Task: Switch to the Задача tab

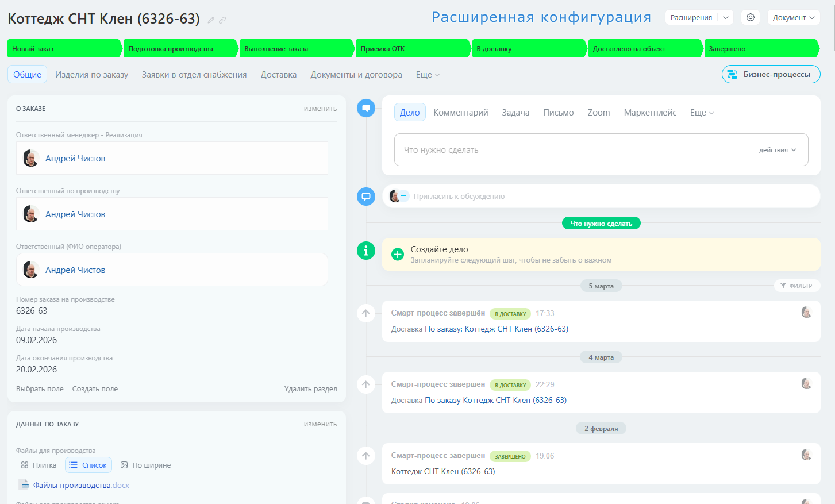Action: point(515,113)
